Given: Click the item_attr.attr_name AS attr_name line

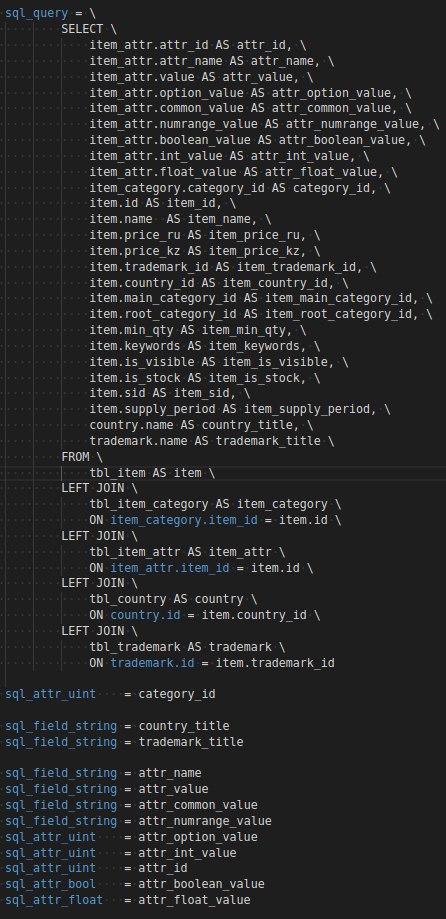Looking at the screenshot, I should (x=212, y=60).
